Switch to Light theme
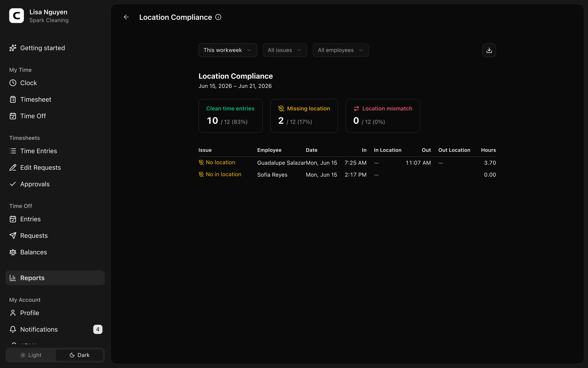The width and height of the screenshot is (588, 368). tap(31, 355)
